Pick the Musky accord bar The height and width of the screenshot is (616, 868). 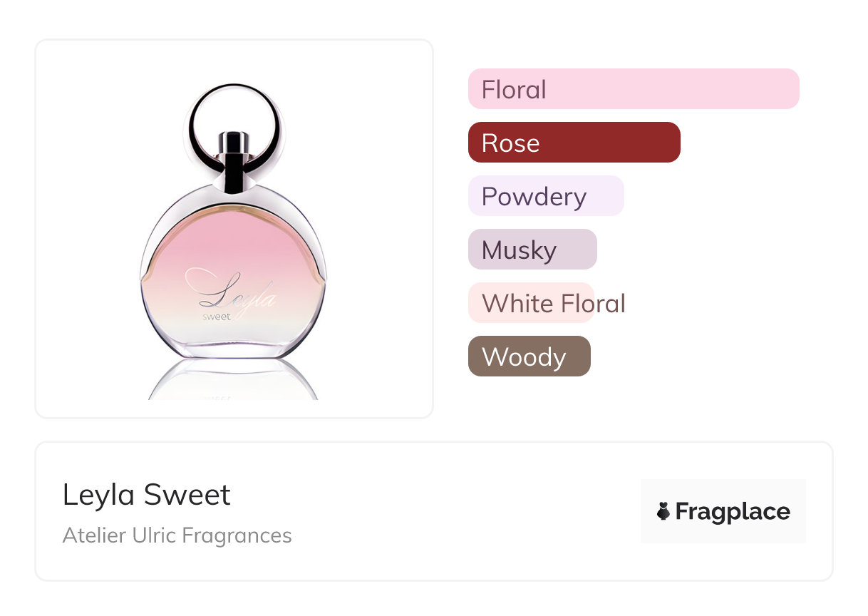532,250
